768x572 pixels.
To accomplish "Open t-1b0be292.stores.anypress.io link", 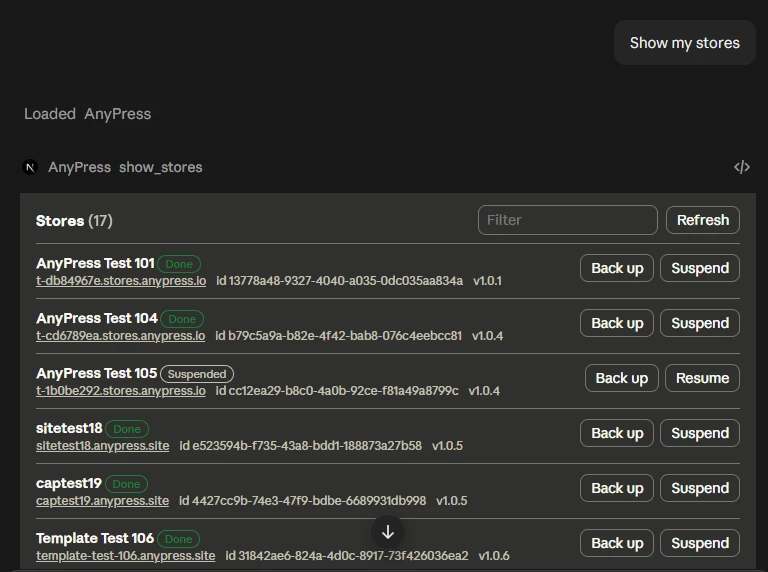I will pyautogui.click(x=120, y=391).
